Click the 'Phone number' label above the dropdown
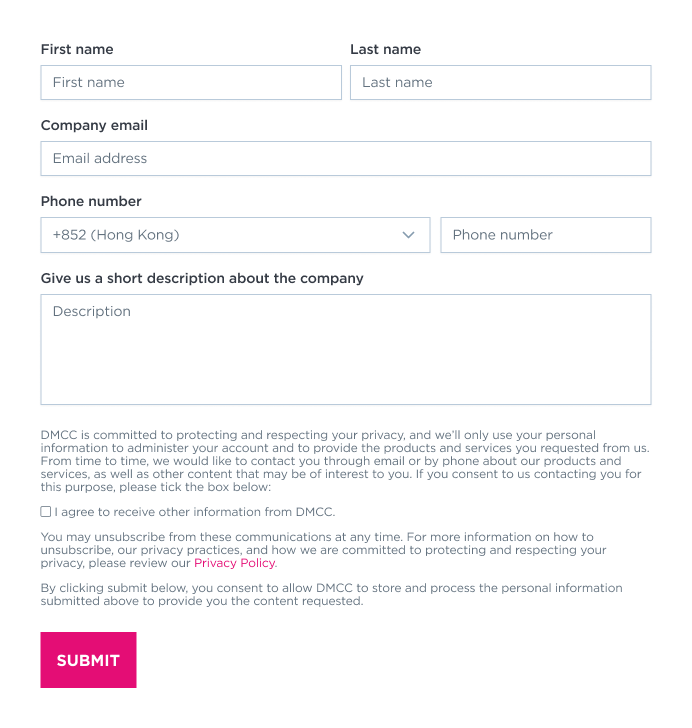This screenshot has height=728, width=692. [x=91, y=201]
